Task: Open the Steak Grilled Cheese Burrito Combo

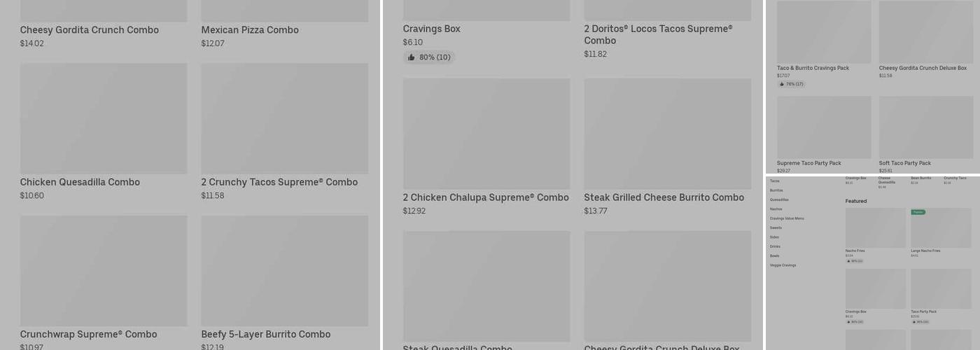Action: pyautogui.click(x=664, y=197)
